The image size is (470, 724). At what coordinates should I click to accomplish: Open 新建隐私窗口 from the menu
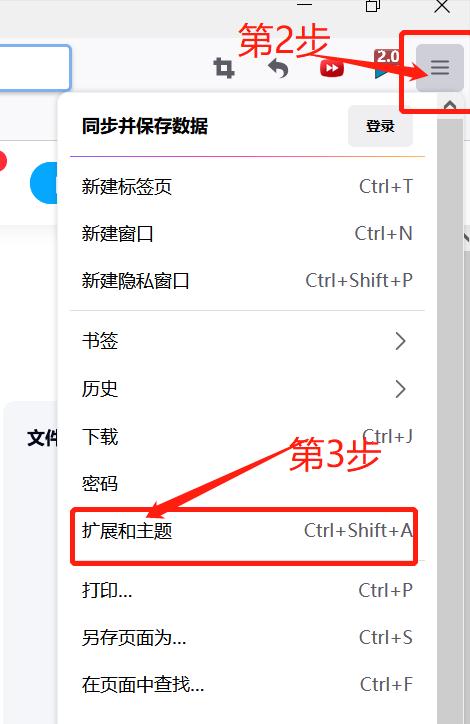(247, 281)
